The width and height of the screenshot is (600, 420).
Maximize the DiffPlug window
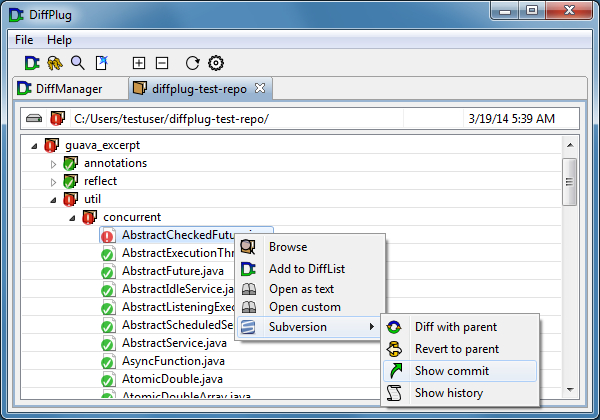click(x=532, y=10)
